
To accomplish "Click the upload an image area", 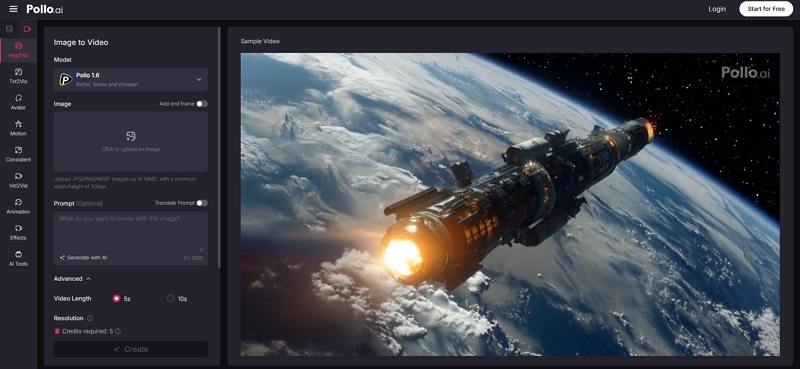I will point(131,141).
